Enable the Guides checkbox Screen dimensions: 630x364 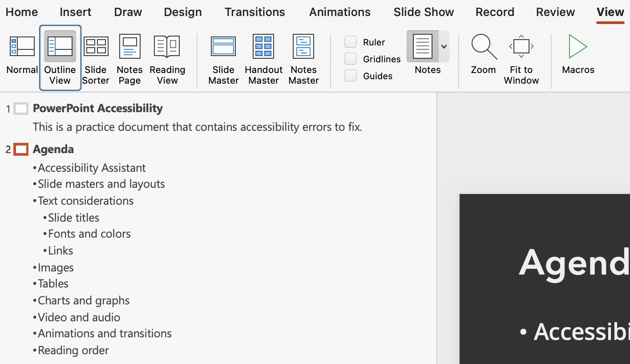tap(351, 76)
